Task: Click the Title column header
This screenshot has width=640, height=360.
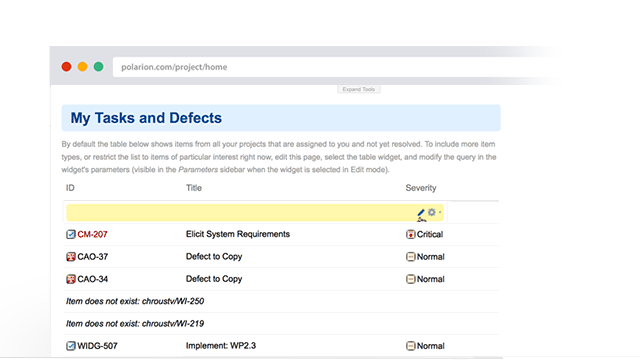Action: point(194,188)
